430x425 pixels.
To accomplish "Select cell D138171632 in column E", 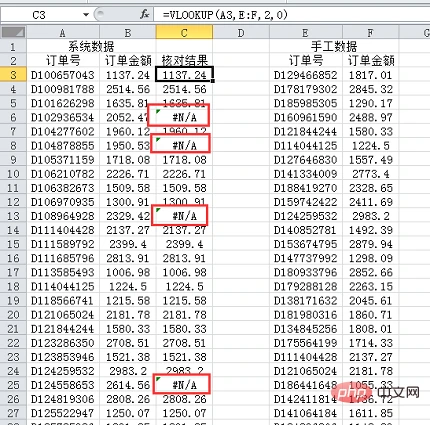I will point(306,301).
